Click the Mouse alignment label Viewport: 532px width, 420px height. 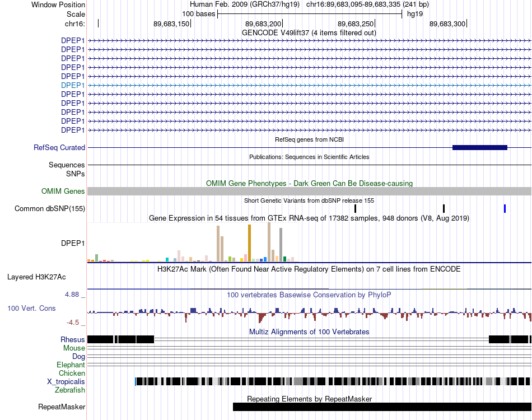tap(74, 348)
